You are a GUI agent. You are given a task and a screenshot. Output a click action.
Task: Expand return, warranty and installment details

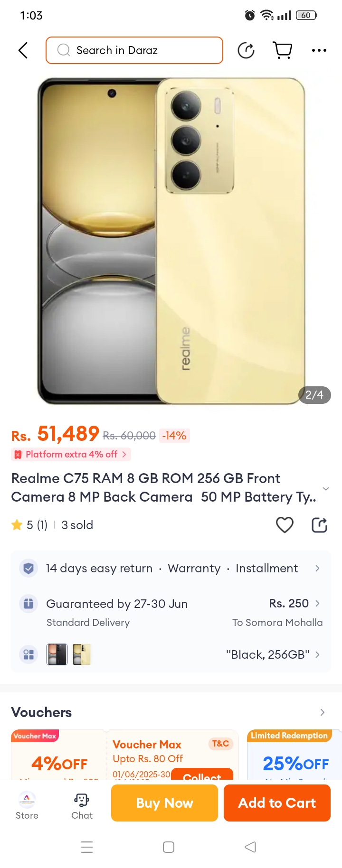[171, 568]
